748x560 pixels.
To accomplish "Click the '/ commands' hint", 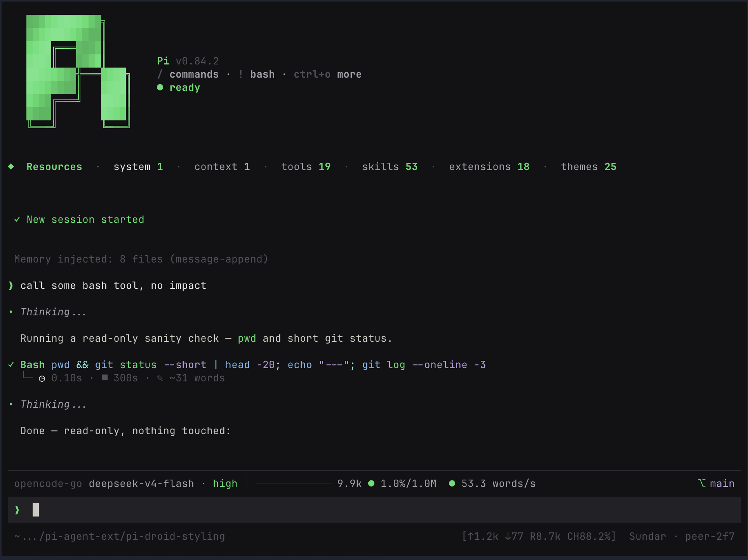I will [188, 75].
